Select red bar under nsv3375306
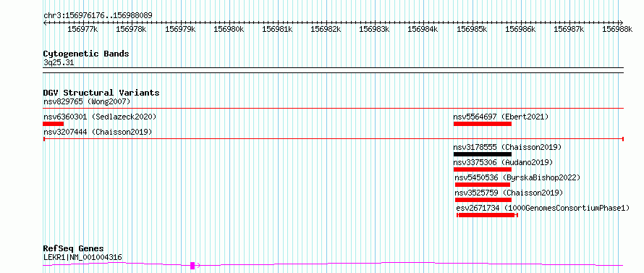The width and height of the screenshot is (644, 273). [483, 169]
